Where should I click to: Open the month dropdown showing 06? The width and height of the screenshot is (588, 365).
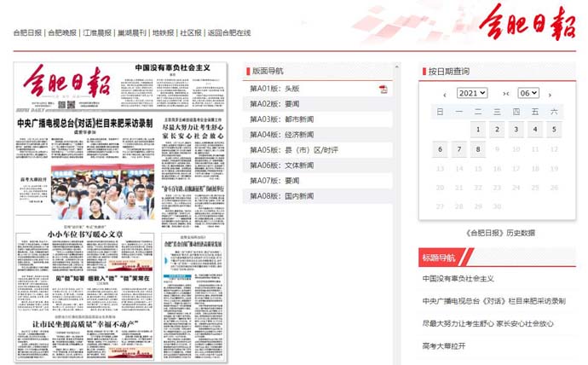coord(528,93)
